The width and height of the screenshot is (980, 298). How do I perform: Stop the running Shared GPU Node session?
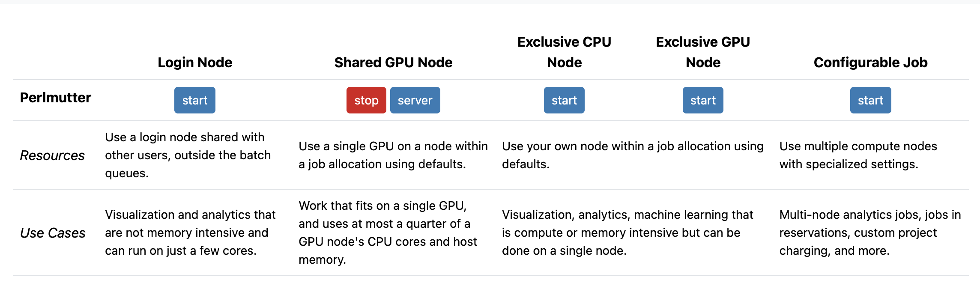[365, 100]
